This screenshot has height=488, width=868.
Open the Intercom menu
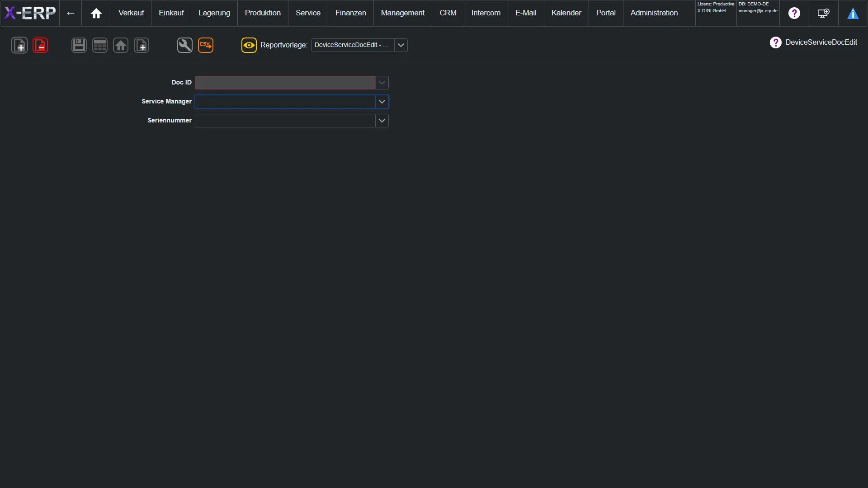(x=486, y=13)
